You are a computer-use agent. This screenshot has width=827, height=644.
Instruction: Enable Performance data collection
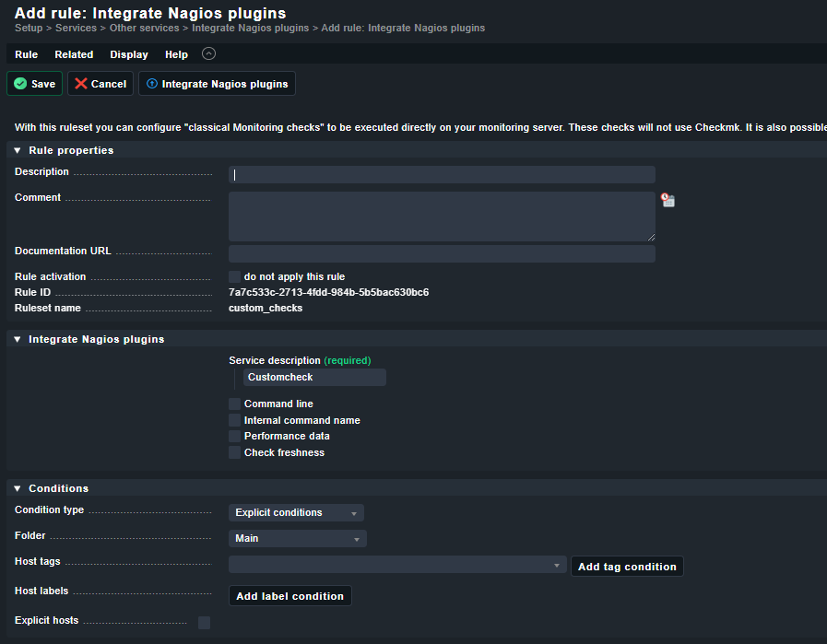point(234,436)
